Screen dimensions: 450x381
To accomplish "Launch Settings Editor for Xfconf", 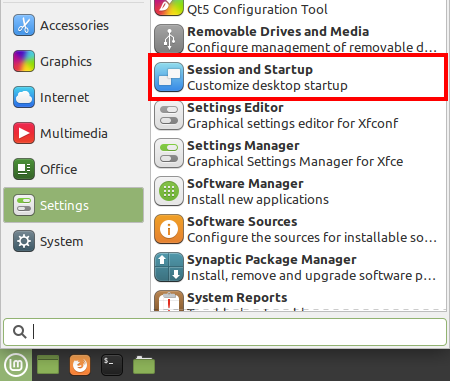I will [298, 115].
